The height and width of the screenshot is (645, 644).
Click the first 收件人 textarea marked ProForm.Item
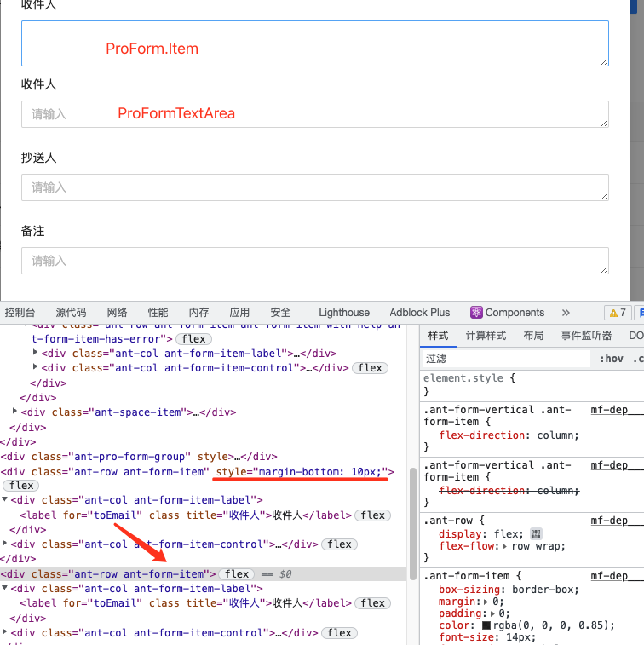(315, 43)
